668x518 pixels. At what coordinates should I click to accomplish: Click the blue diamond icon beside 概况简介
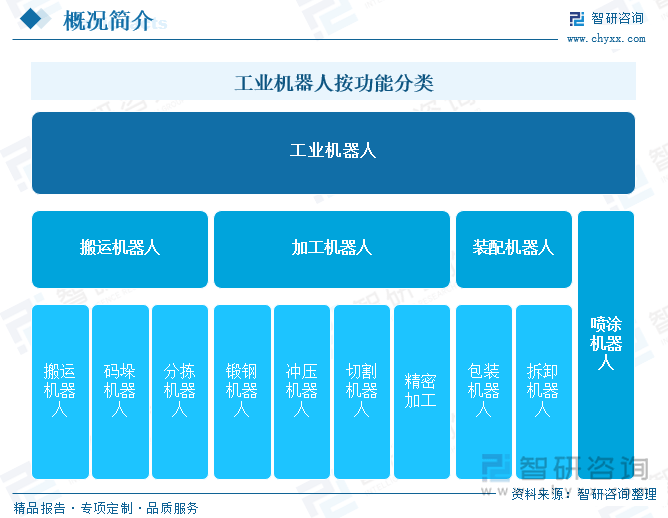coord(31,18)
